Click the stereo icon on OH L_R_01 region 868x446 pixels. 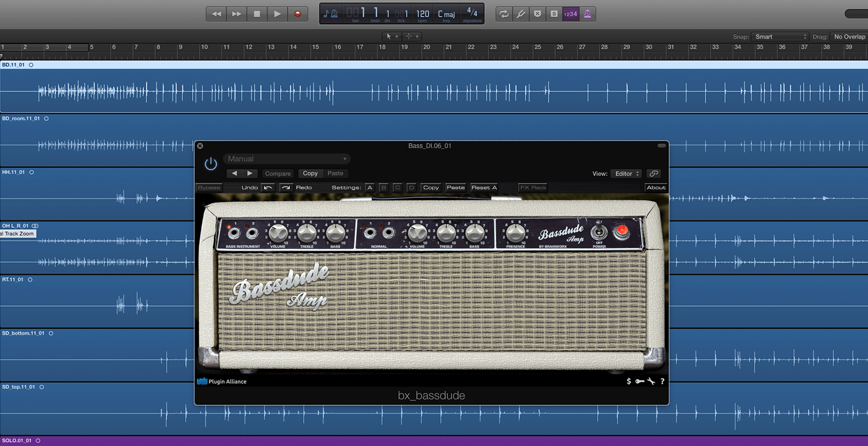click(x=35, y=226)
